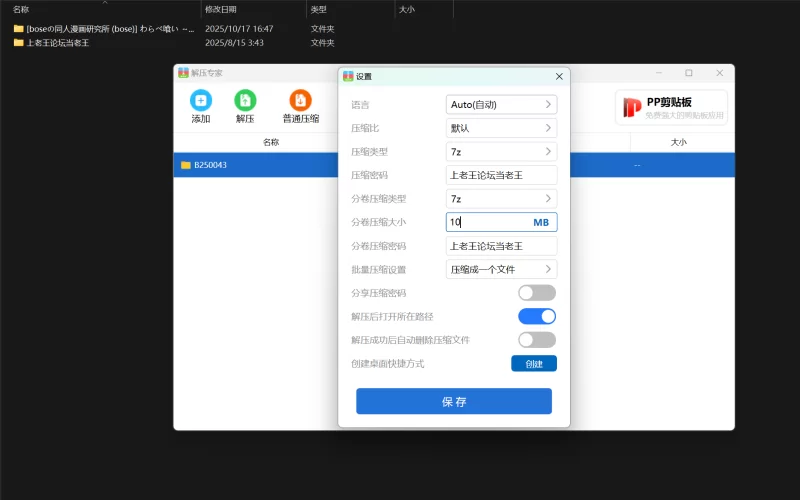Image resolution: width=800 pixels, height=500 pixels.
Task: Click the 添加 (Add) toolbar icon
Action: [201, 100]
